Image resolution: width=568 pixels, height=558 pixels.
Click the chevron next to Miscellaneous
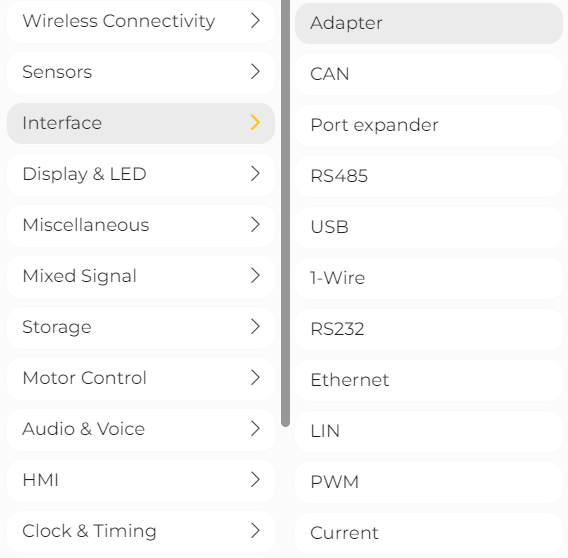(255, 225)
